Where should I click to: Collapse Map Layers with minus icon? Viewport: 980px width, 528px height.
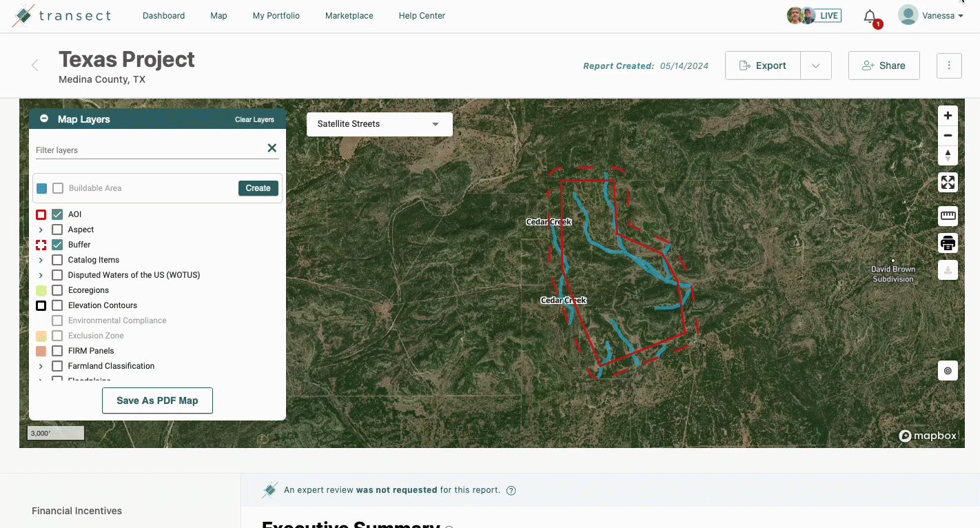coord(44,119)
